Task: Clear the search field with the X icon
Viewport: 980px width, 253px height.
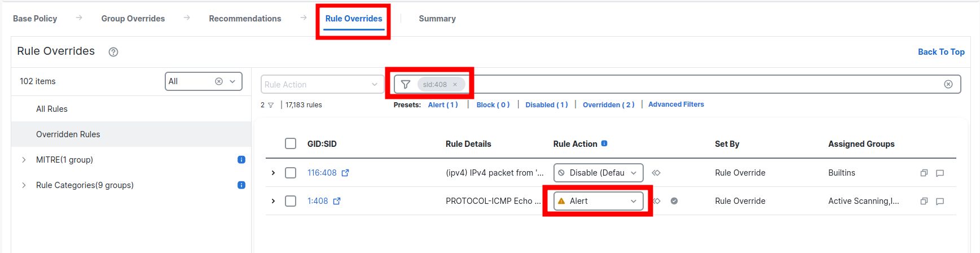Action: point(948,84)
